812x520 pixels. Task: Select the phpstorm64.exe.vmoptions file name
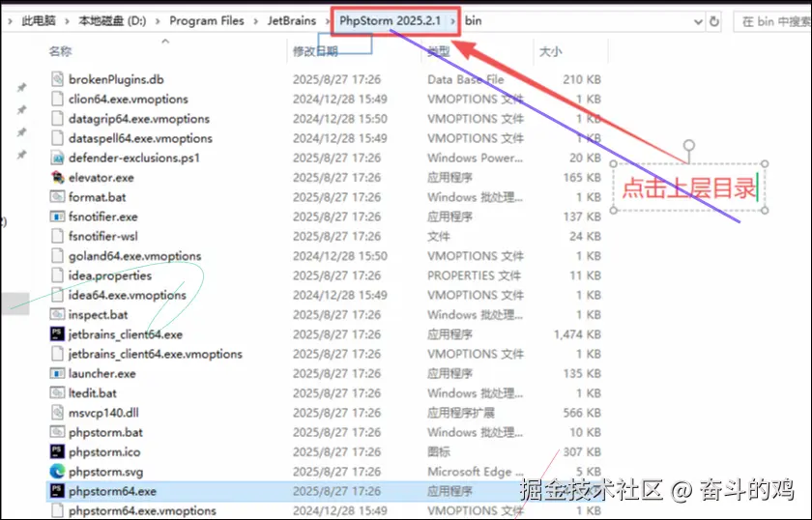(142, 510)
